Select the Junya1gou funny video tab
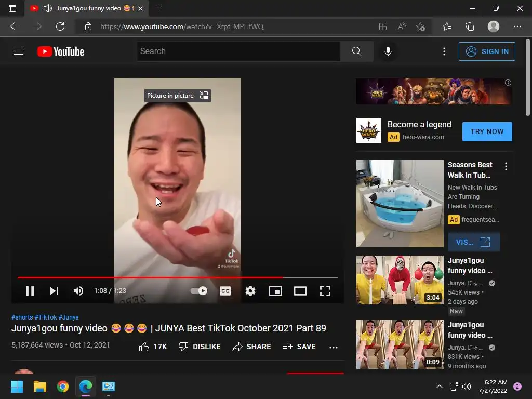Image resolution: width=532 pixels, height=399 pixels. (87, 8)
